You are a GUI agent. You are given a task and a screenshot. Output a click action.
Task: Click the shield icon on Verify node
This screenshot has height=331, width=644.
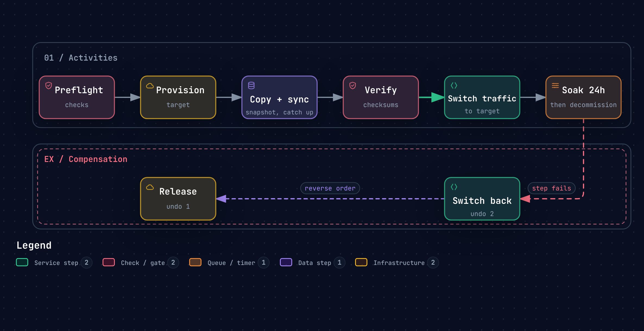[x=353, y=86]
